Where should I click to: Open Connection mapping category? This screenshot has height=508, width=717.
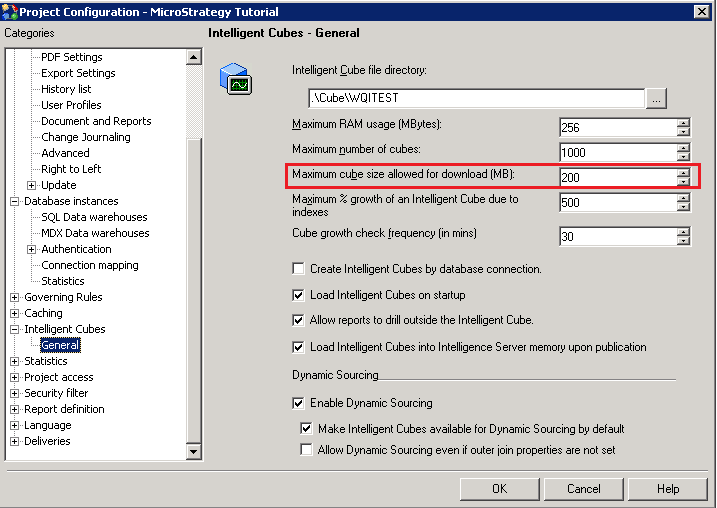pos(90,265)
